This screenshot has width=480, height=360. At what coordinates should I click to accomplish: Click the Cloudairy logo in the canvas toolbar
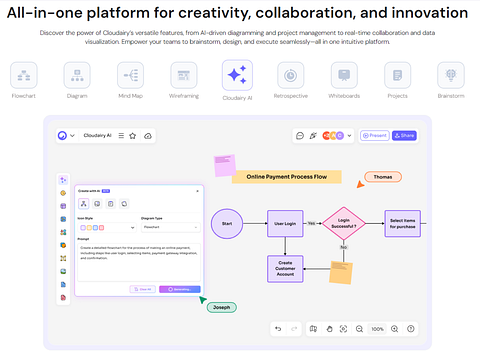click(62, 136)
